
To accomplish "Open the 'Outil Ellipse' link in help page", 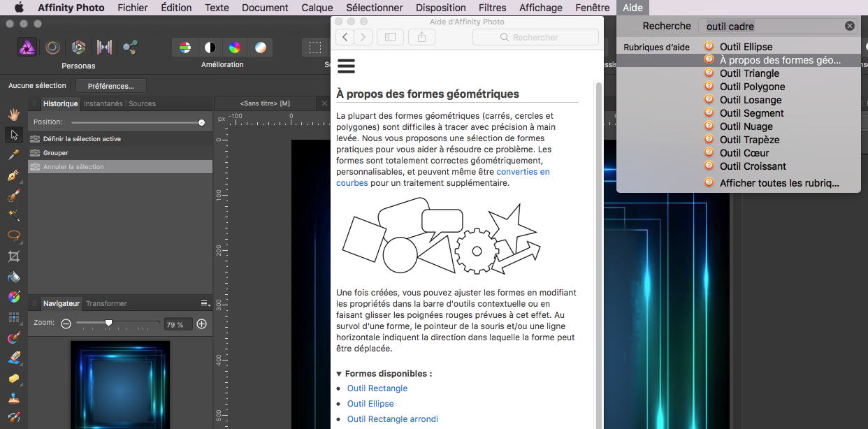I will 370,404.
